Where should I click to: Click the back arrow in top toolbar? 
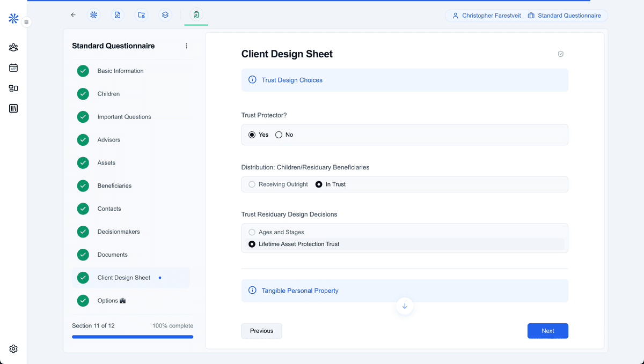[74, 15]
